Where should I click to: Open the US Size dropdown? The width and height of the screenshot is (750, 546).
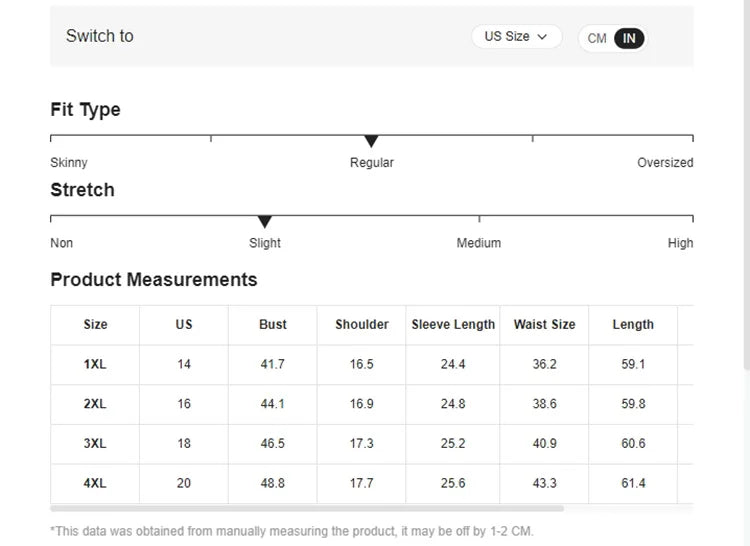point(516,37)
